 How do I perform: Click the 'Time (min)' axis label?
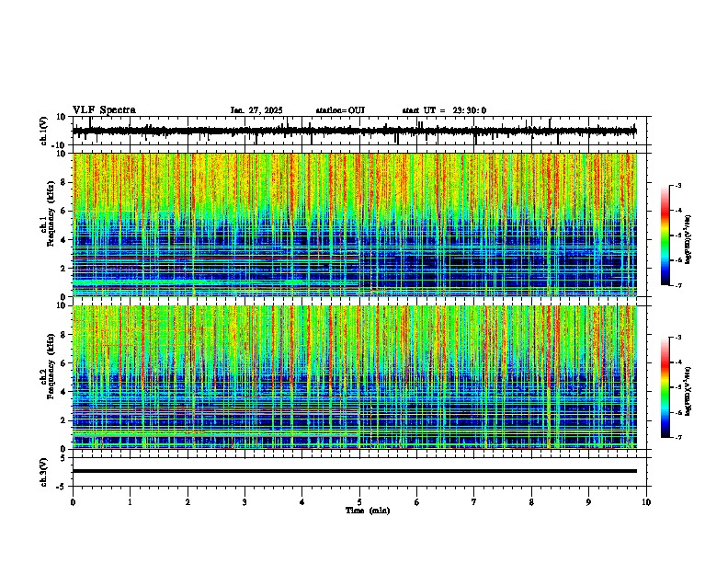[x=368, y=511]
